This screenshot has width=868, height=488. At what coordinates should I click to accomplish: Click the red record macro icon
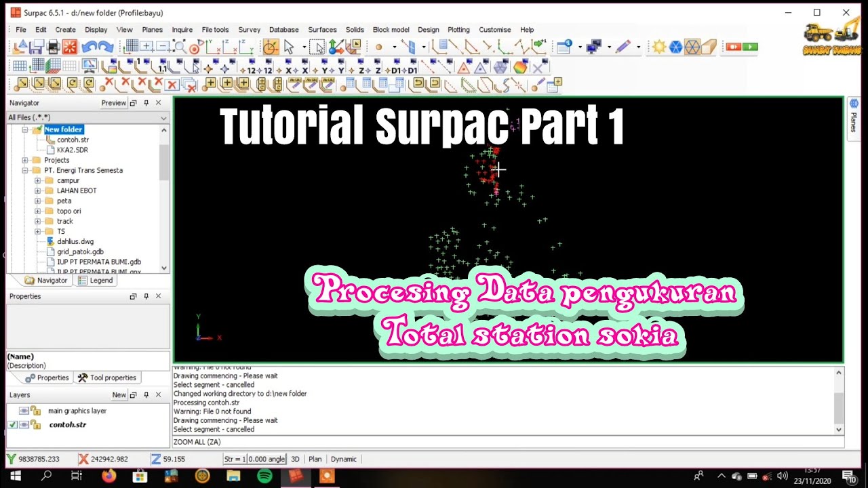click(x=734, y=47)
